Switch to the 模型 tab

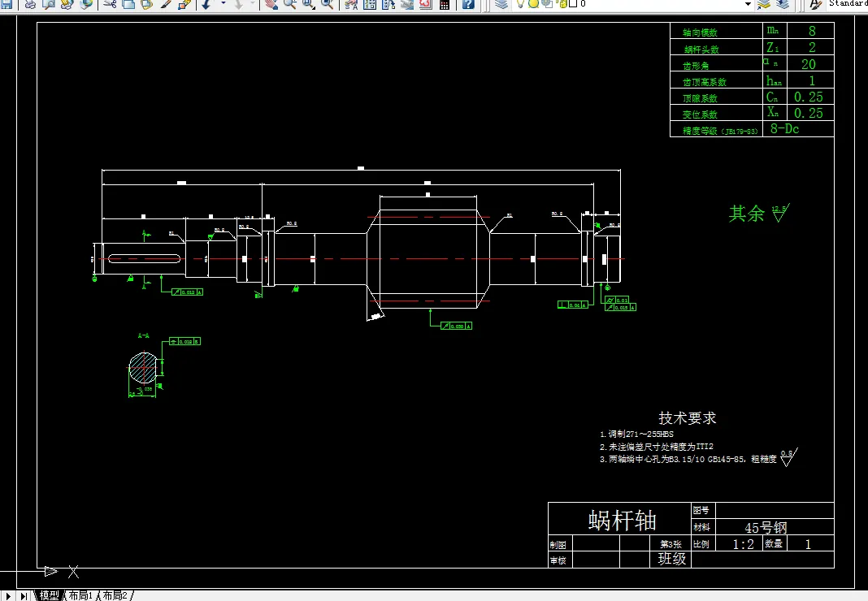coord(50,595)
